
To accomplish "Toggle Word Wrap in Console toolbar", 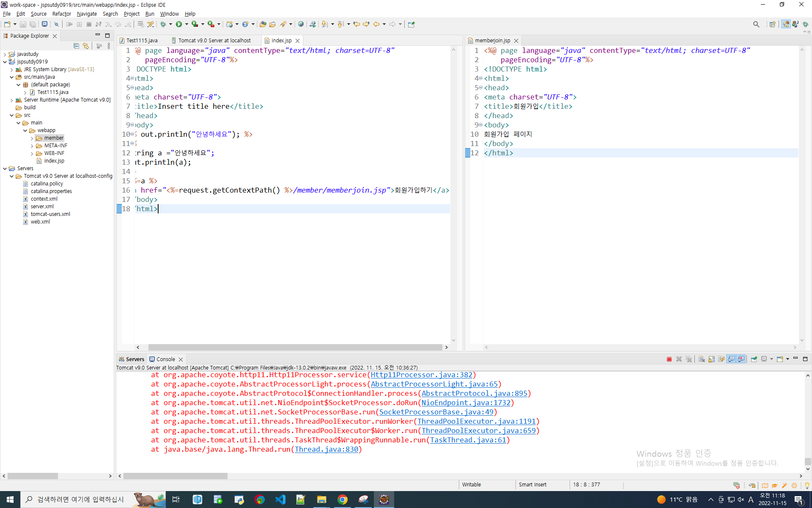I will (721, 359).
